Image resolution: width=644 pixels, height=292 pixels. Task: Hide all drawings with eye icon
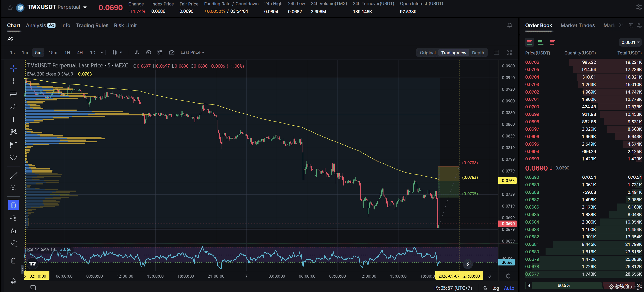click(x=14, y=243)
